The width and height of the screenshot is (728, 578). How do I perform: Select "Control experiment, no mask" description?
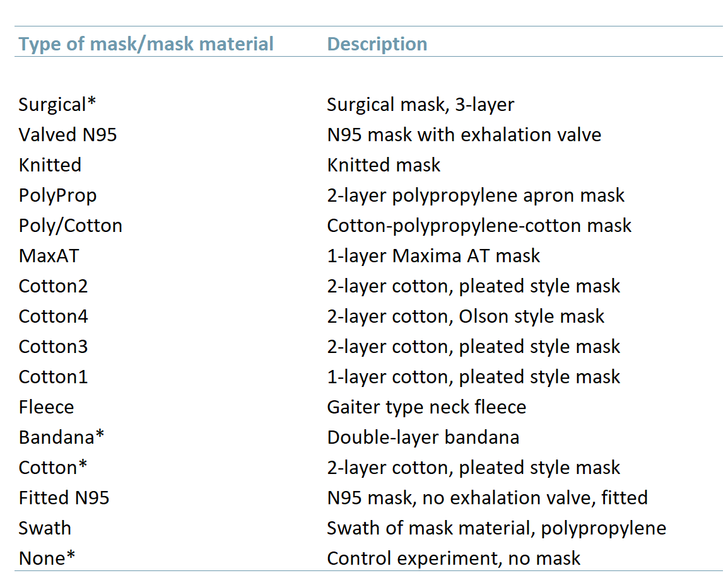tap(454, 558)
